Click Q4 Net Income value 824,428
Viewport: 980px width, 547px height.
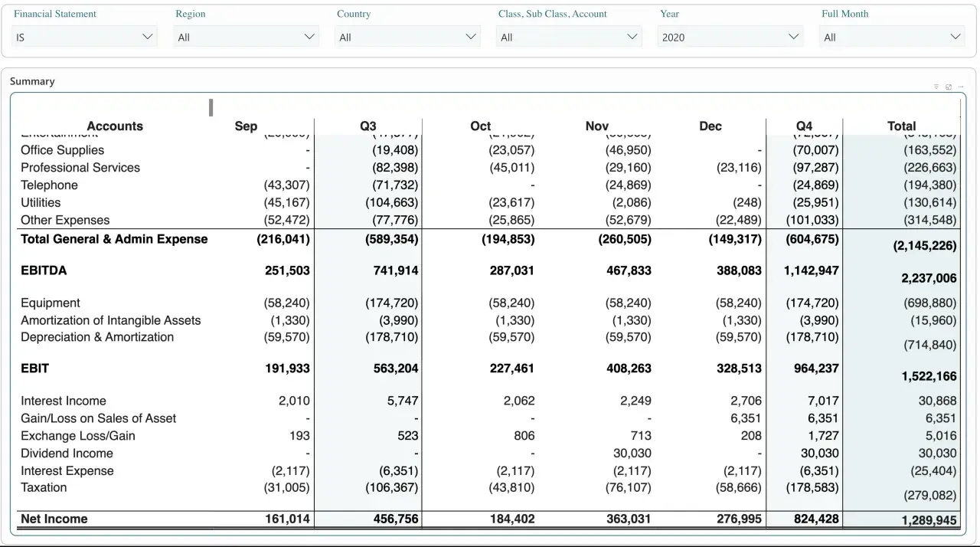816,519
